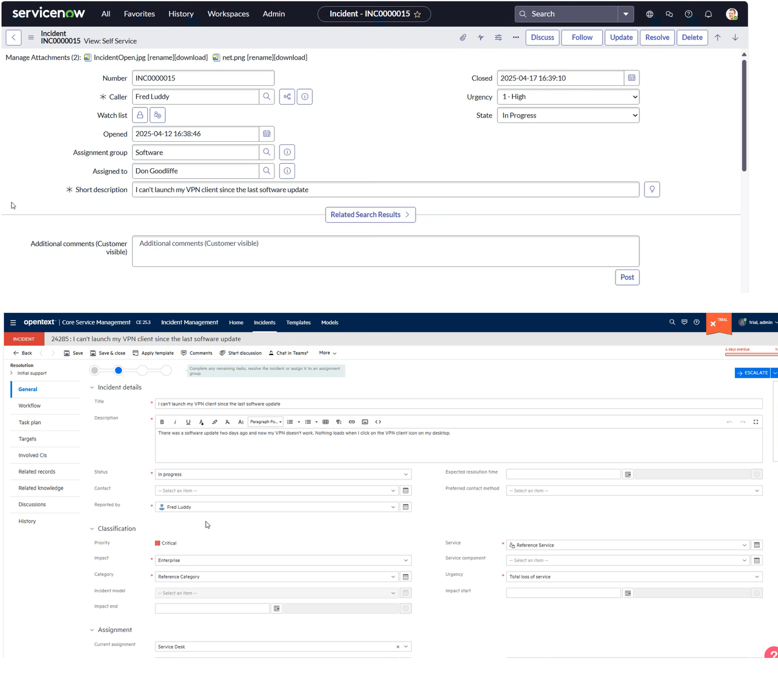This screenshot has width=778, height=700.
Task: Search for a Caller with the lookup icon
Action: coord(267,97)
